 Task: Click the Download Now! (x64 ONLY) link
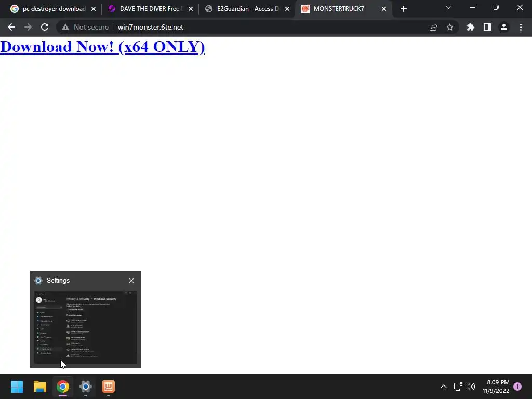click(x=102, y=47)
